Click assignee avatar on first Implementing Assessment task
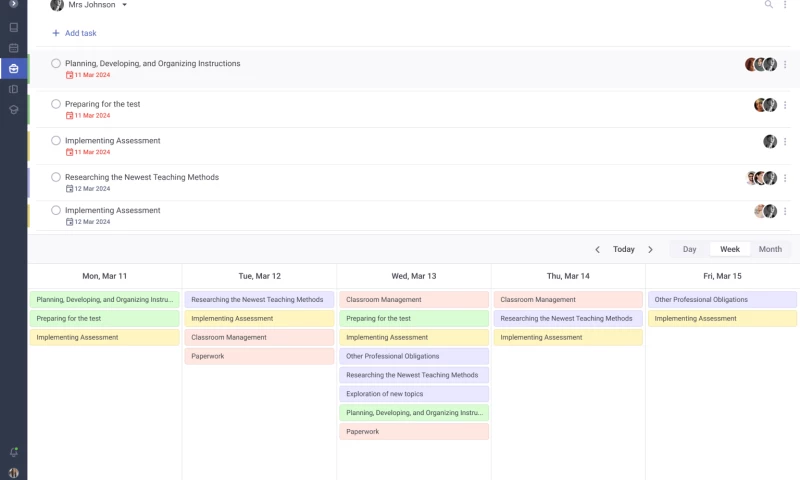 point(770,141)
